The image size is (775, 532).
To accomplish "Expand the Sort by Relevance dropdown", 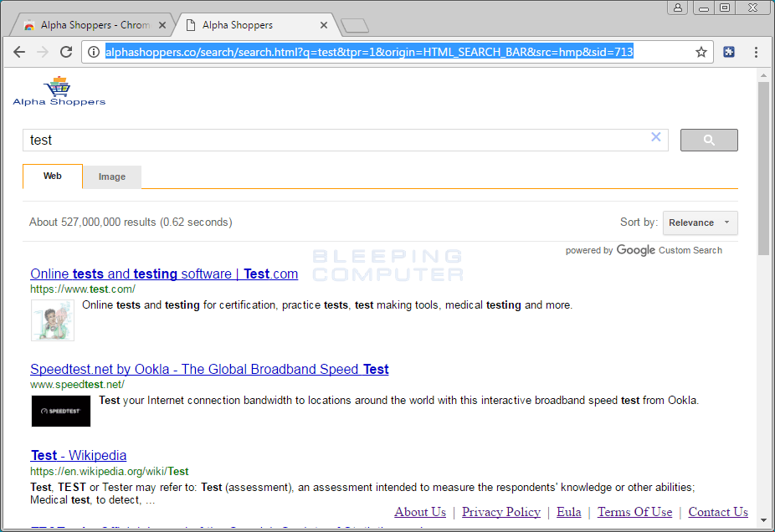I will tap(700, 223).
